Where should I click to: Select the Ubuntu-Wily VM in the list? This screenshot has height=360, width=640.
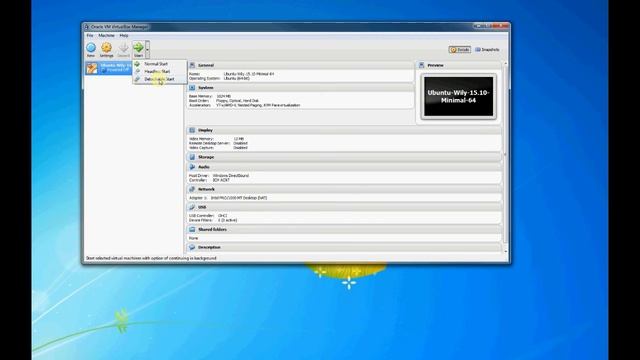[109, 67]
